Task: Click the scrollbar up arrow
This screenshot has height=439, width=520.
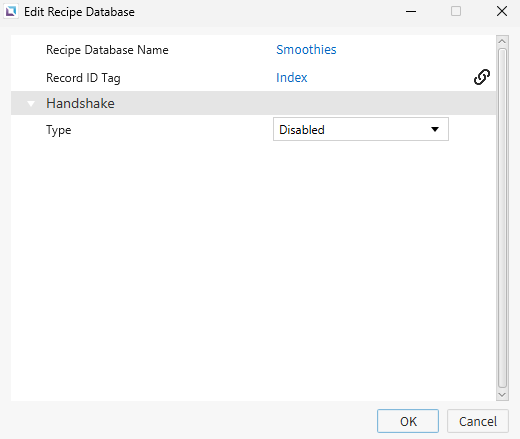Action: pyautogui.click(x=502, y=41)
